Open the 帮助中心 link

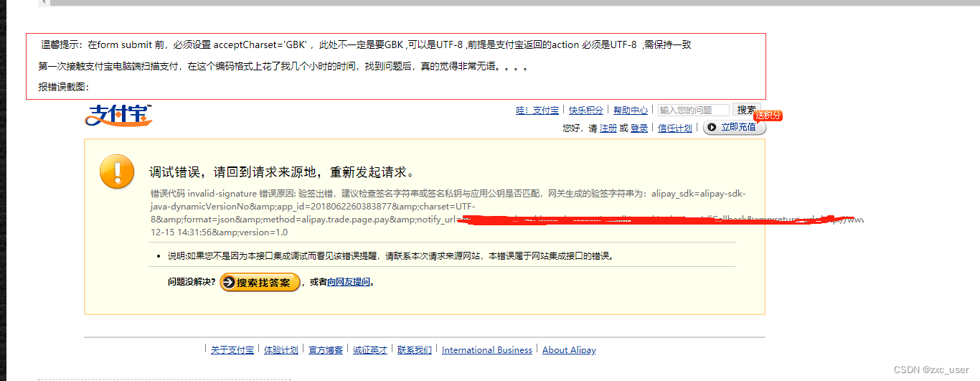pos(631,110)
